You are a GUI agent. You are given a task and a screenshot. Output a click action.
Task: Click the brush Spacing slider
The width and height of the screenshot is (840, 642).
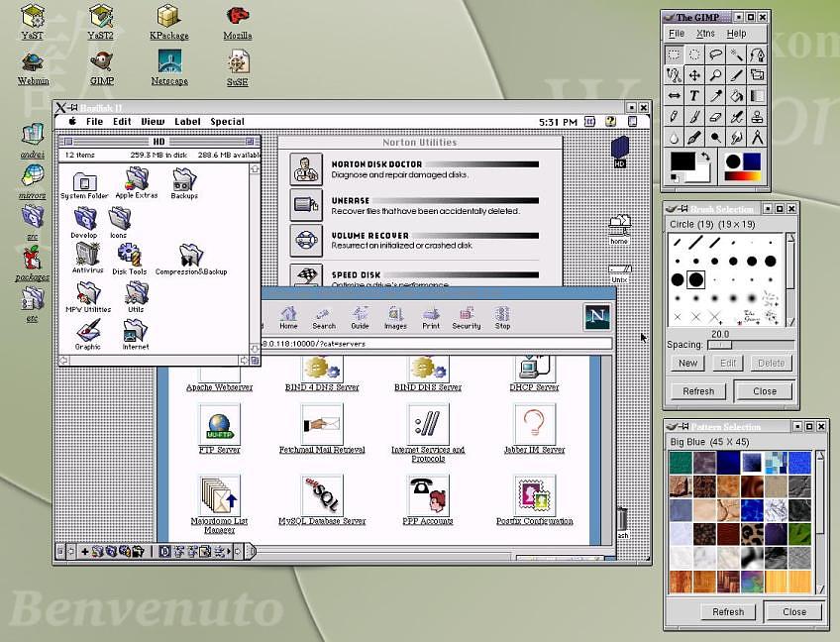tap(751, 345)
